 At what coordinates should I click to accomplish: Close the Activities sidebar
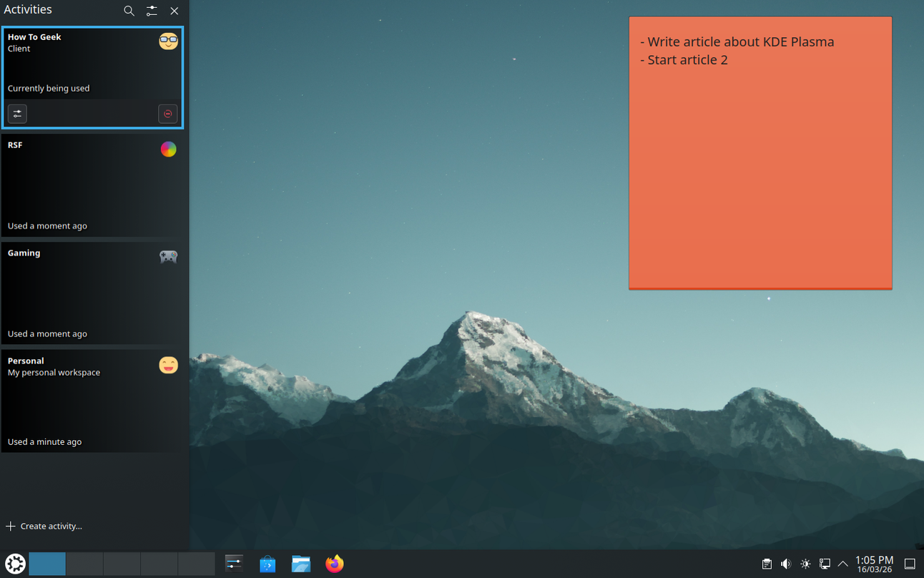point(175,11)
